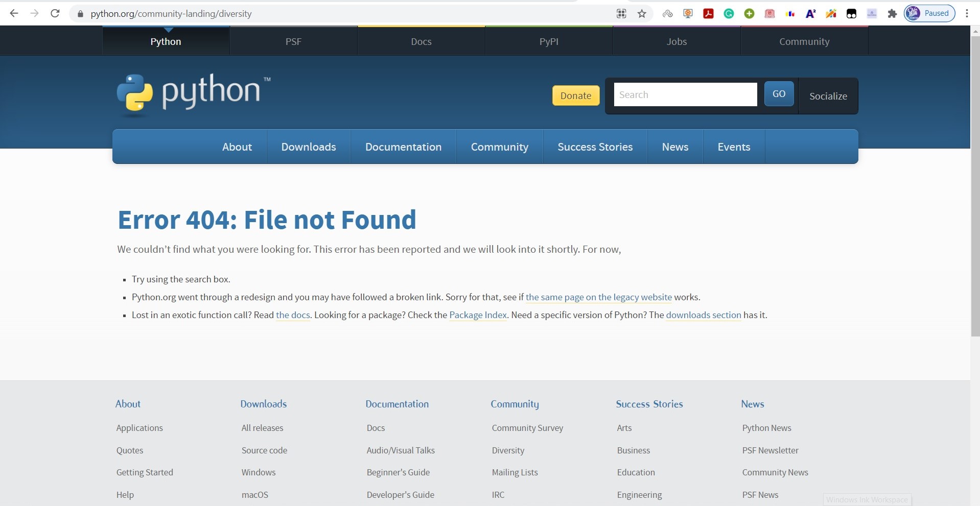This screenshot has width=980, height=506.
Task: Go back to the previous page
Action: click(14, 13)
